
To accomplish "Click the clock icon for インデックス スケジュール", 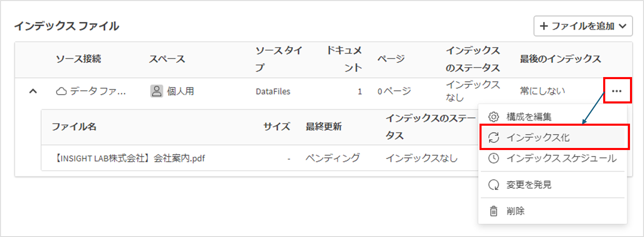I will [494, 158].
